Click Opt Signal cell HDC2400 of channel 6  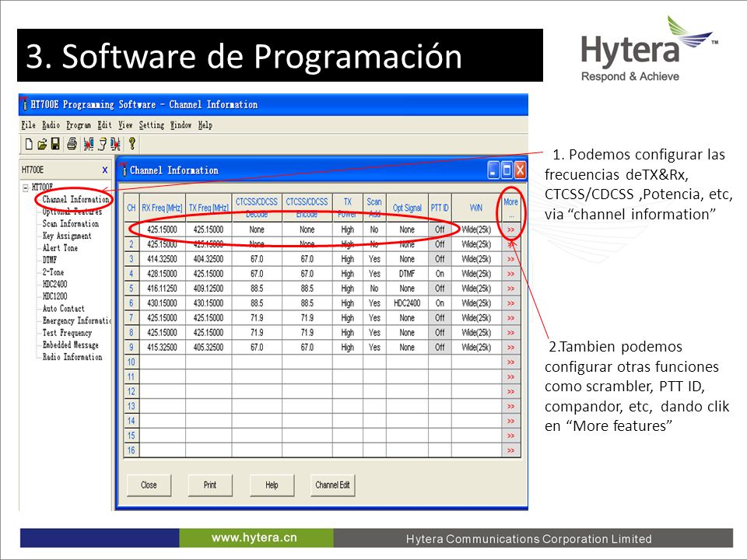[x=407, y=303]
